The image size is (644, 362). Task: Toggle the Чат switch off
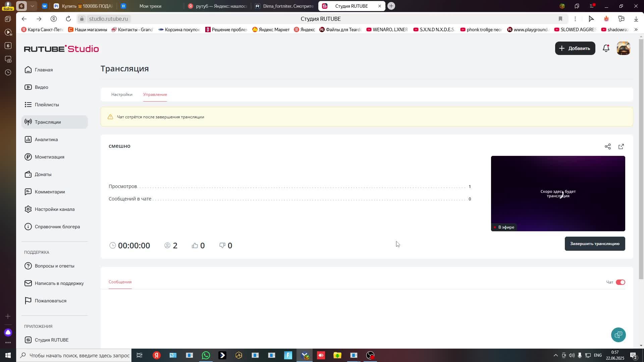pyautogui.click(x=621, y=282)
